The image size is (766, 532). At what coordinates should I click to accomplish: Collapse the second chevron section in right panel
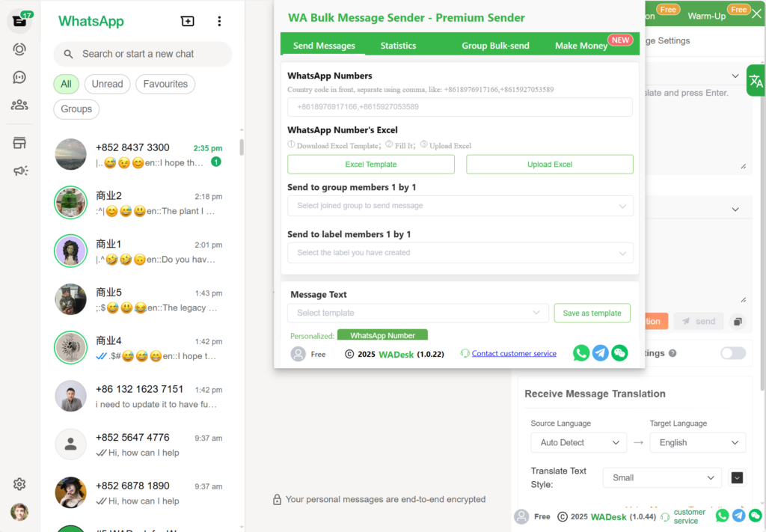click(735, 210)
